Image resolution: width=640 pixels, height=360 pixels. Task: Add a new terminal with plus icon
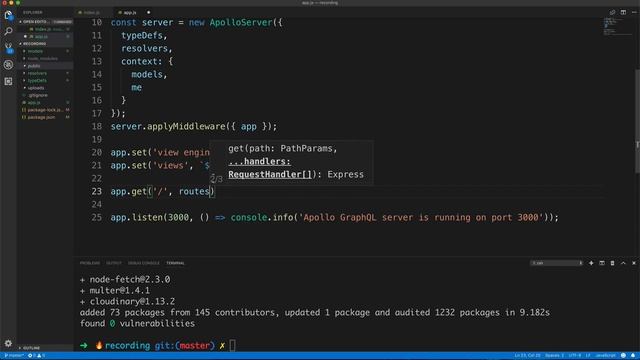tap(591, 263)
